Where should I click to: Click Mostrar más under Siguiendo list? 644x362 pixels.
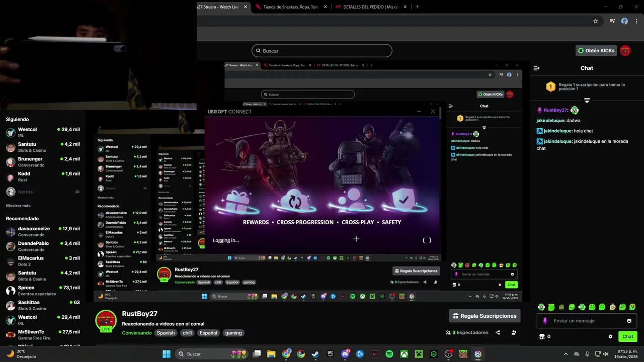pos(18,206)
